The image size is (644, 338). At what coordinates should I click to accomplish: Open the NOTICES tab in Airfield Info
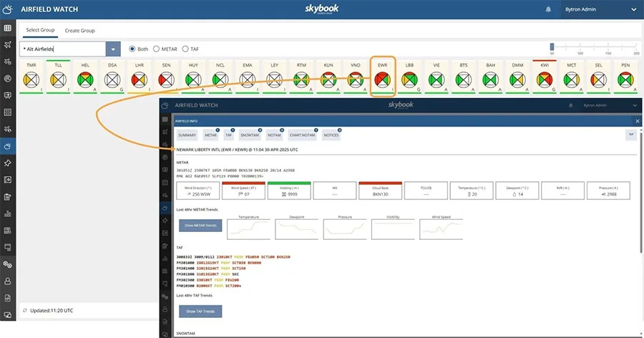(x=331, y=135)
